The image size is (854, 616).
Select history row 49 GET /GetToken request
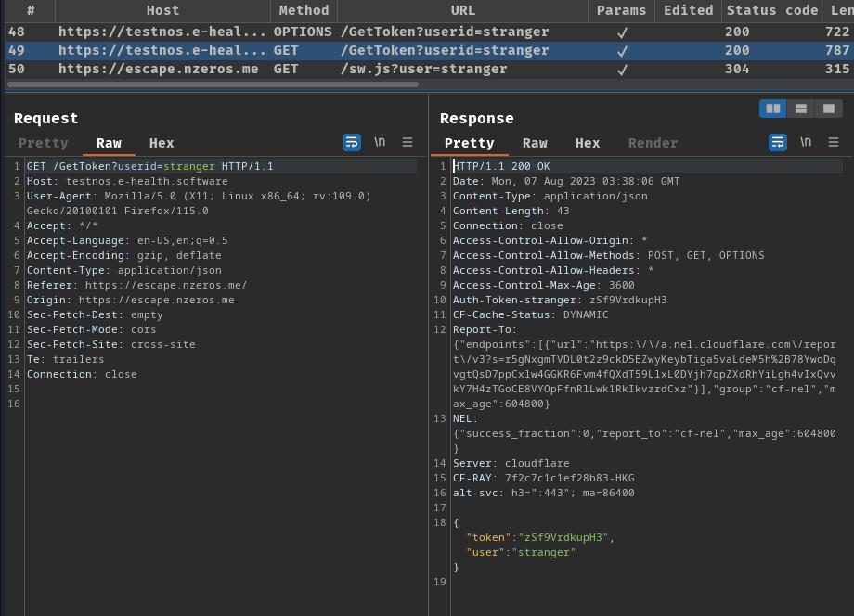[429, 50]
